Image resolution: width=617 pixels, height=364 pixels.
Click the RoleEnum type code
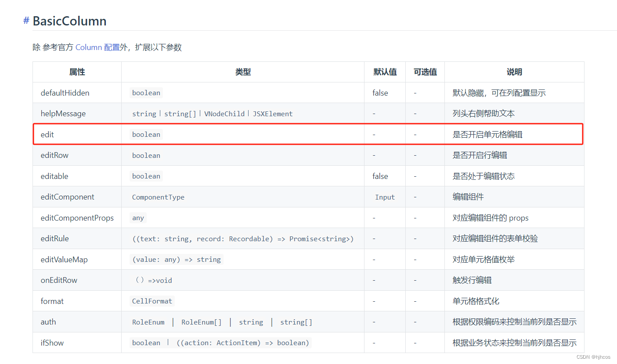(148, 322)
